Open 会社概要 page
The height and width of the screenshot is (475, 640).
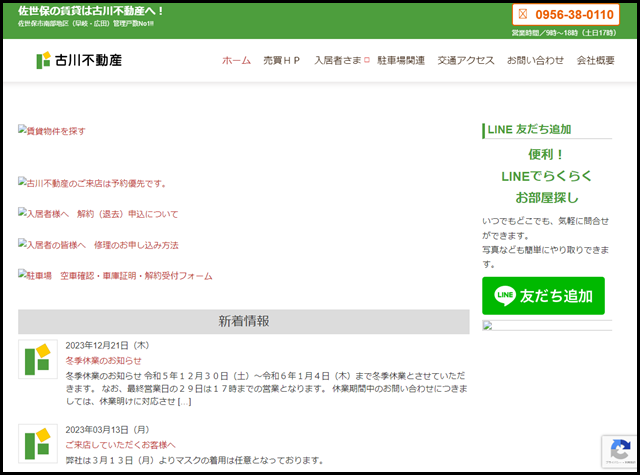point(596,60)
